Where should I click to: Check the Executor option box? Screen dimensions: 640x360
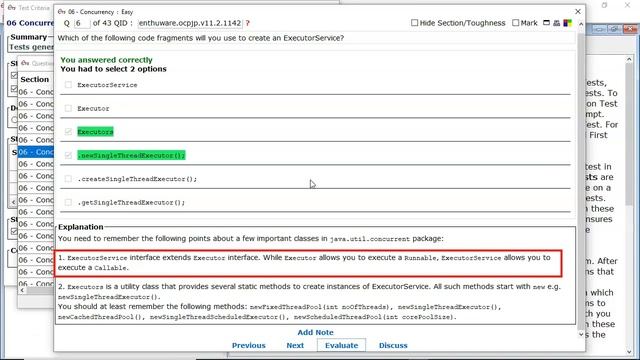coord(68,108)
